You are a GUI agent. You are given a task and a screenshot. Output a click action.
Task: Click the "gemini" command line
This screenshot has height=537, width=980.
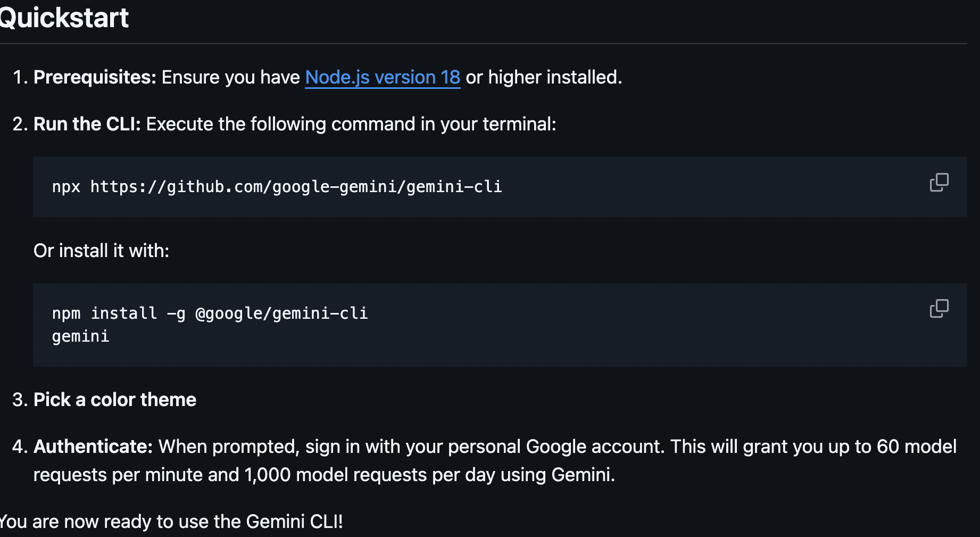80,336
